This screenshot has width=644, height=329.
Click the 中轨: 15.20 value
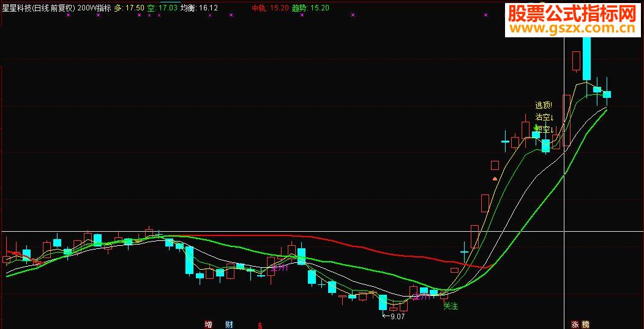pos(270,8)
